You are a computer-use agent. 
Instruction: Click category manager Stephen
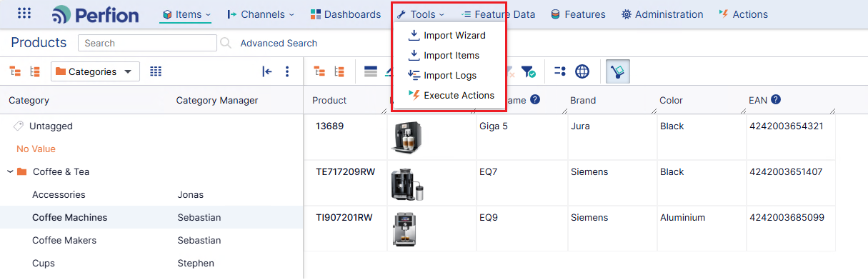[x=196, y=264]
